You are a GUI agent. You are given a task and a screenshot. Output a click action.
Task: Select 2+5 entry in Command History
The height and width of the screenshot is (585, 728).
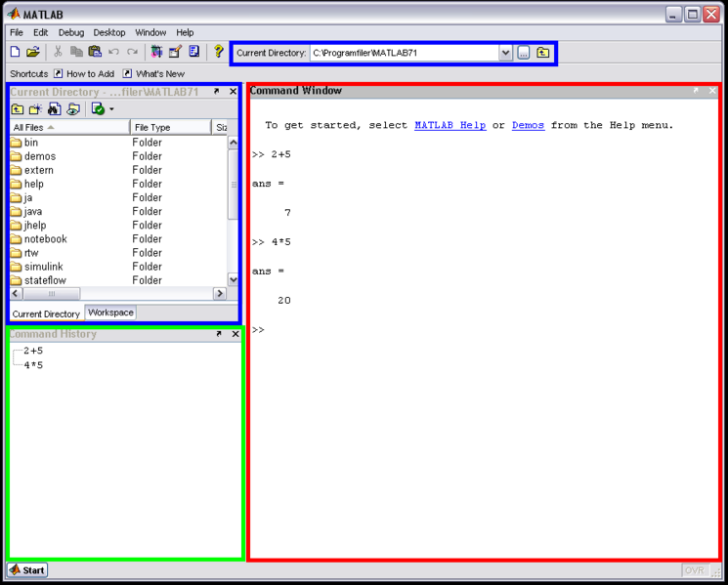(x=33, y=351)
